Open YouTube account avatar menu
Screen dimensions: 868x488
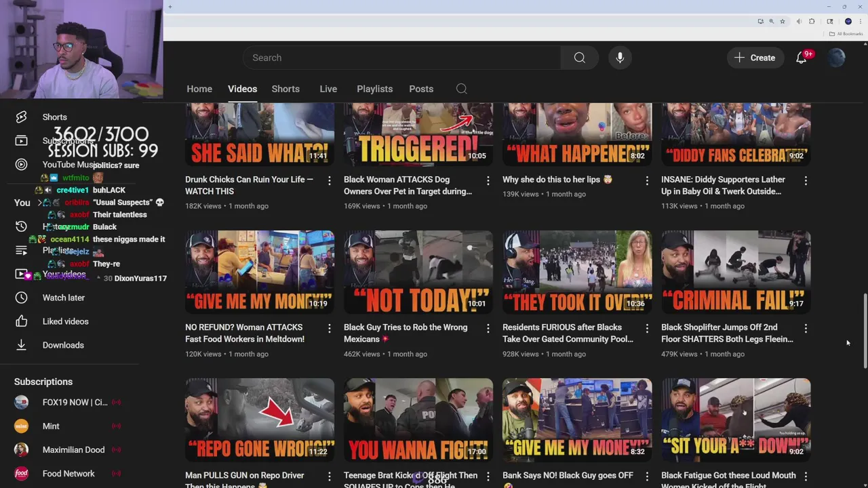pos(837,58)
